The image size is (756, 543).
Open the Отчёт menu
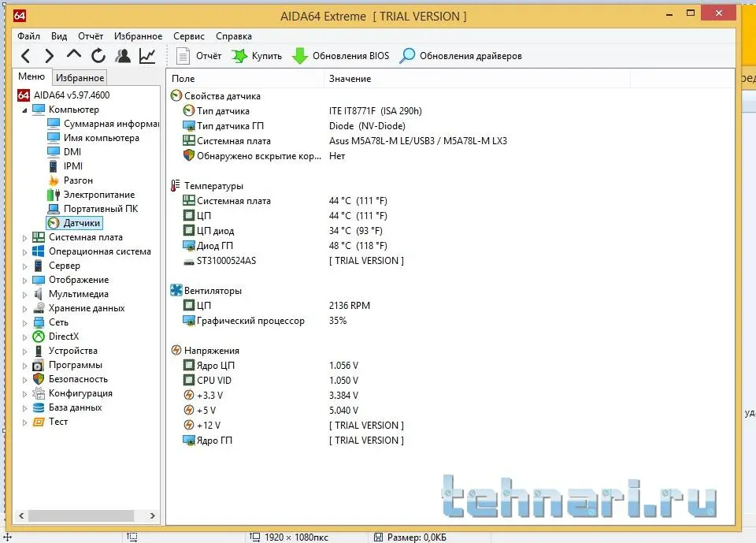(91, 36)
